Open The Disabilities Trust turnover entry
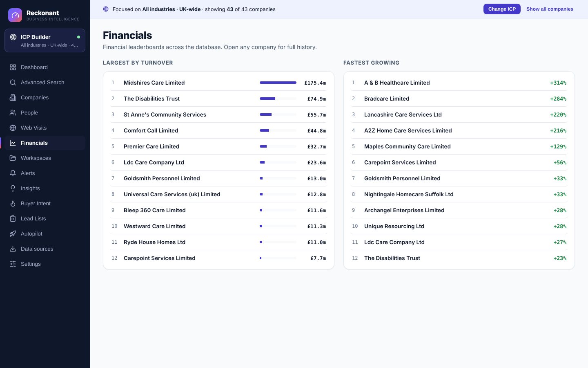 coord(218,99)
